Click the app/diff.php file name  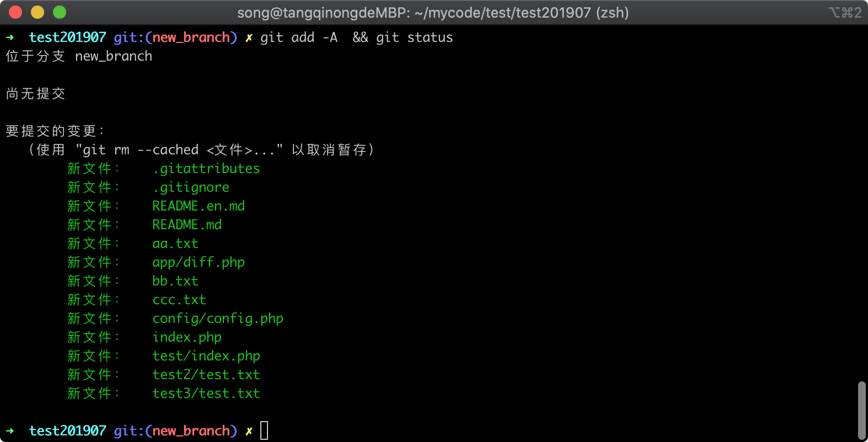199,262
